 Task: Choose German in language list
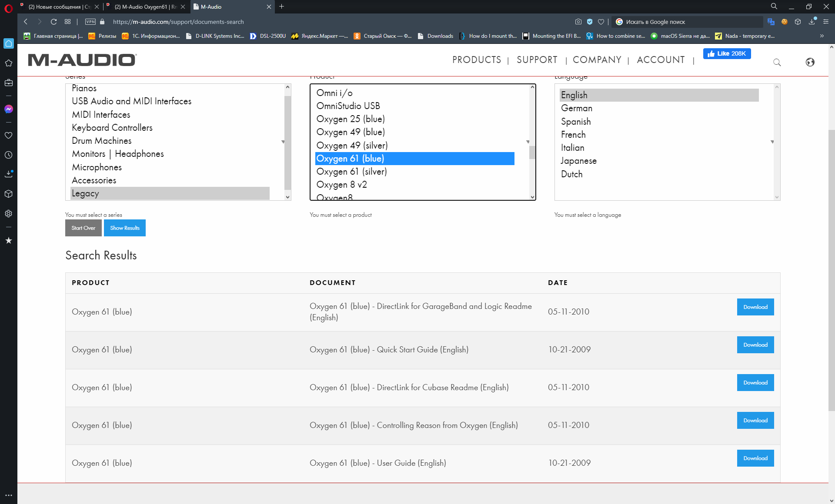tap(576, 108)
